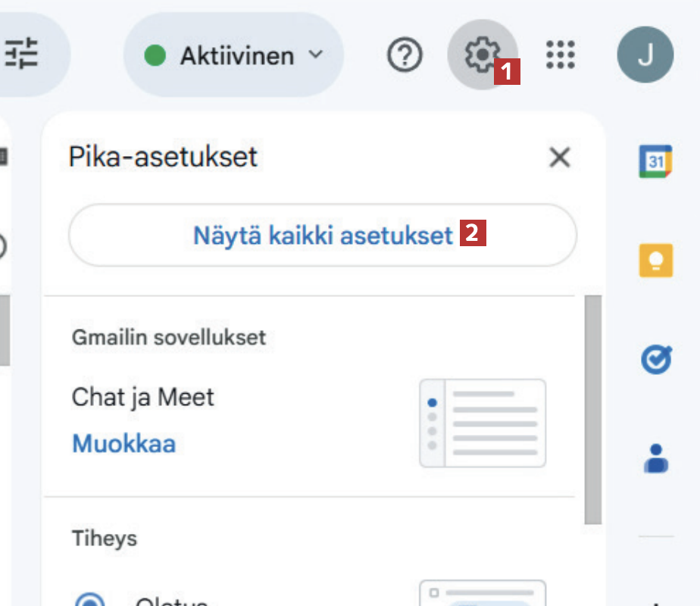Click the Chat ja Meet layout thumbnail

[483, 423]
